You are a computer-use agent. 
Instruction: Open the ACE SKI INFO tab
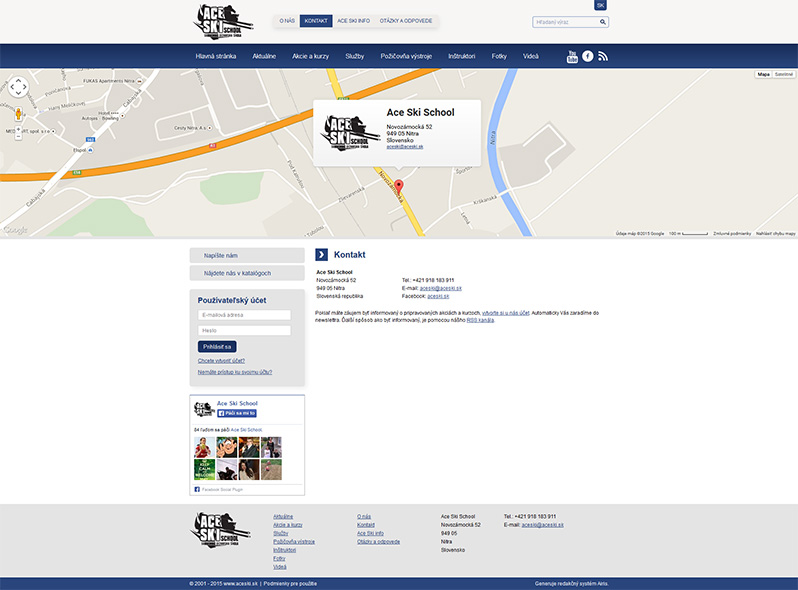(x=354, y=21)
